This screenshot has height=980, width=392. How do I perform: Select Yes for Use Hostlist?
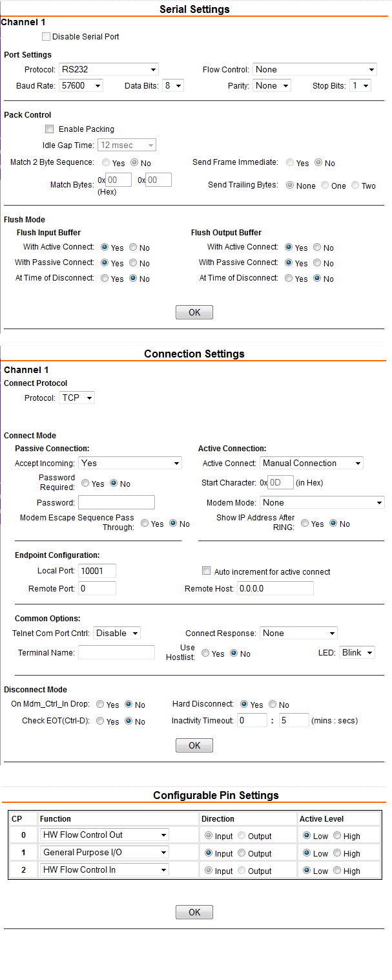point(205,654)
